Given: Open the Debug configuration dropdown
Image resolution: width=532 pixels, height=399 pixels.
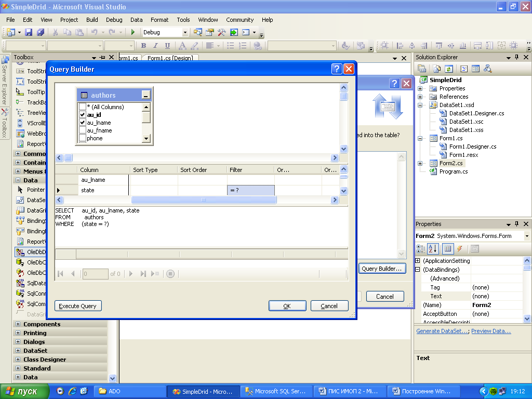Looking at the screenshot, I should tap(185, 32).
